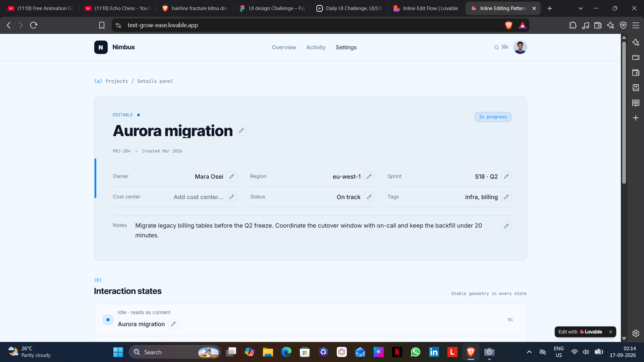The image size is (644, 362).
Task: Show hidden system tray icons chevron
Action: pos(529,352)
